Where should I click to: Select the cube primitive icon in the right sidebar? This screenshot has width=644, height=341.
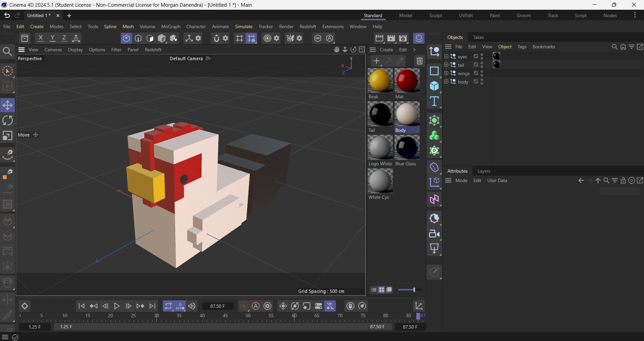point(434,86)
